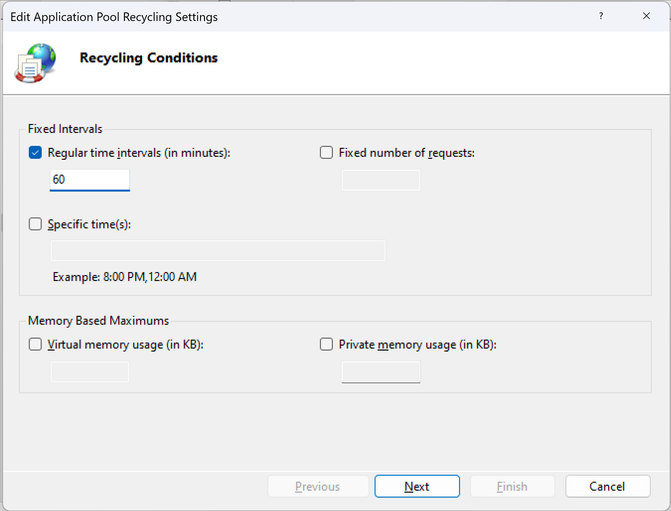Click the Private memory usage input box
The height and width of the screenshot is (511, 671).
coord(381,372)
